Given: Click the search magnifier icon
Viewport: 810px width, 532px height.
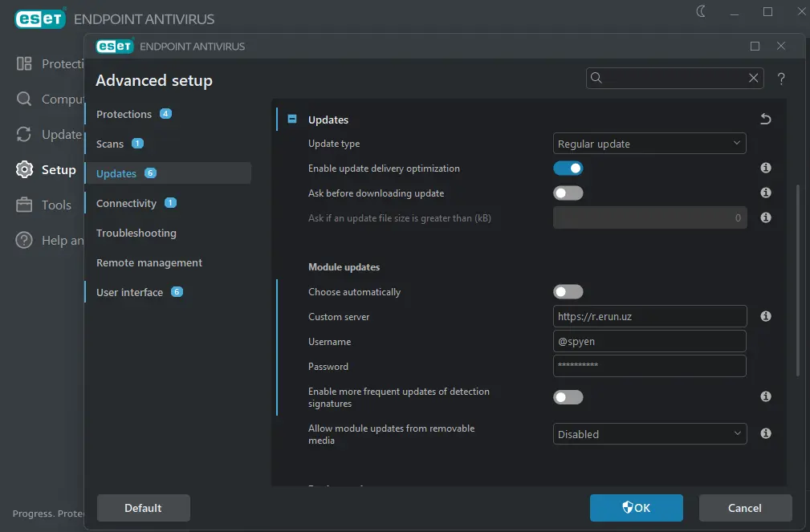Looking at the screenshot, I should tap(596, 78).
